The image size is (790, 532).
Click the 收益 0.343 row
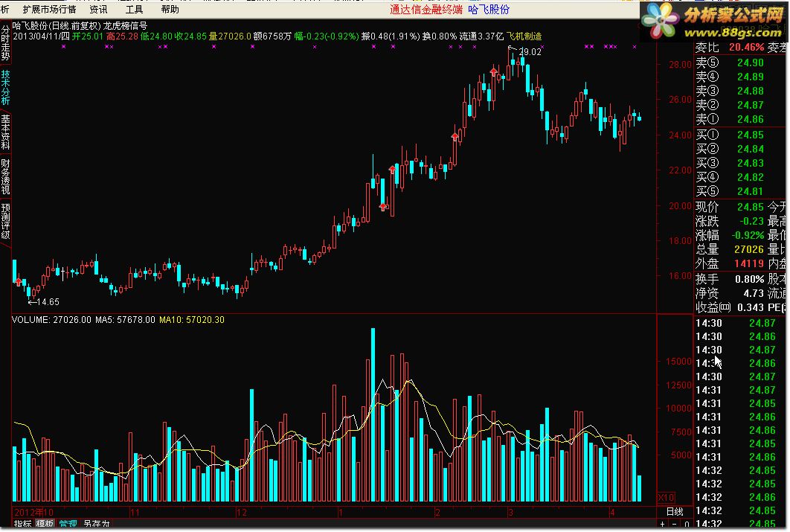coord(730,307)
